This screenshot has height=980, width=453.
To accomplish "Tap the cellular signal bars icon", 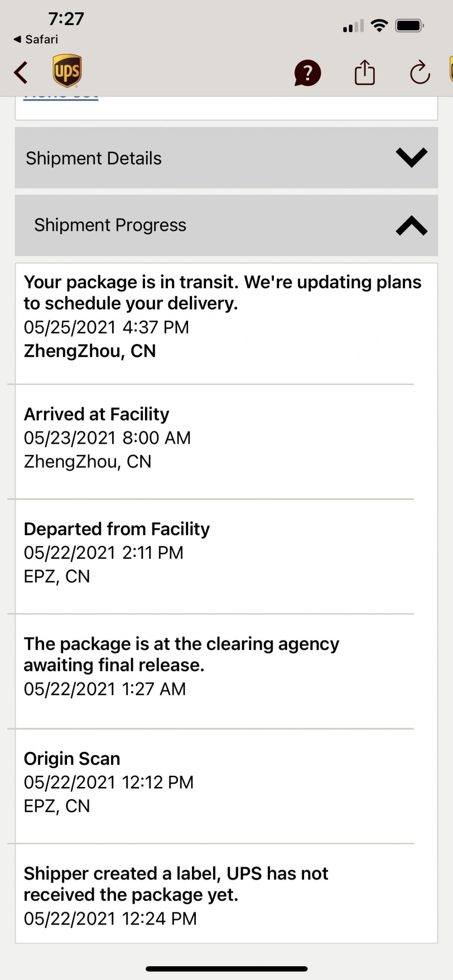I will [353, 26].
